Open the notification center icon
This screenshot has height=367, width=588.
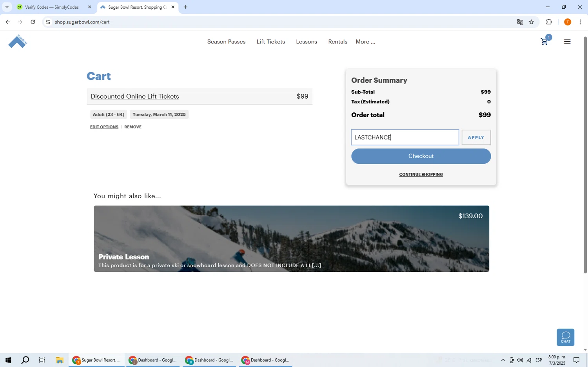[x=577, y=360]
